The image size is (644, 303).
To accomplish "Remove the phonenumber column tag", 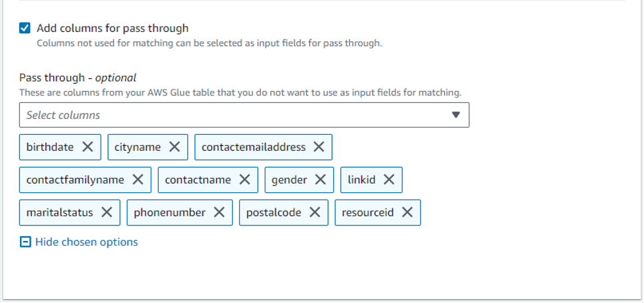I will (x=219, y=213).
